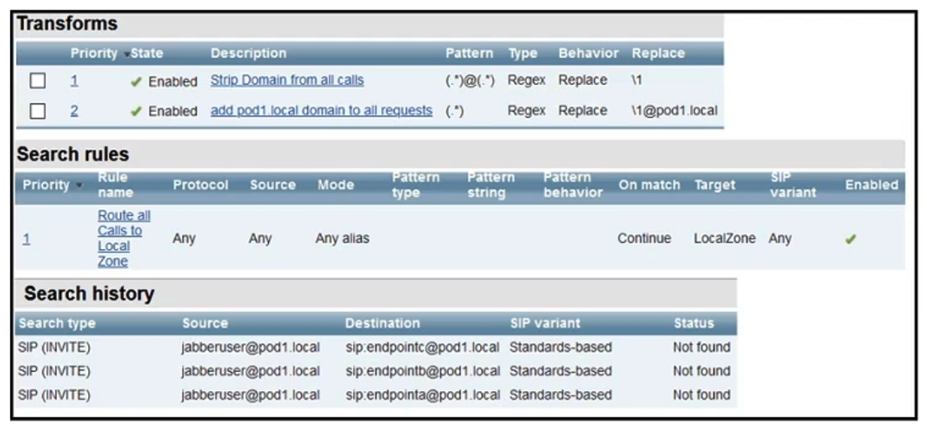The width and height of the screenshot is (927, 430).
Task: Click the Enabled column header in Search rules
Action: (871, 185)
